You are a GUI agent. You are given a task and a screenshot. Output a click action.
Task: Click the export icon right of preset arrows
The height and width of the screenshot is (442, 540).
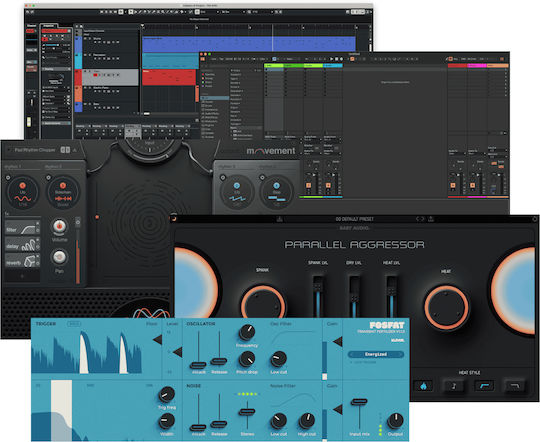tap(431, 219)
